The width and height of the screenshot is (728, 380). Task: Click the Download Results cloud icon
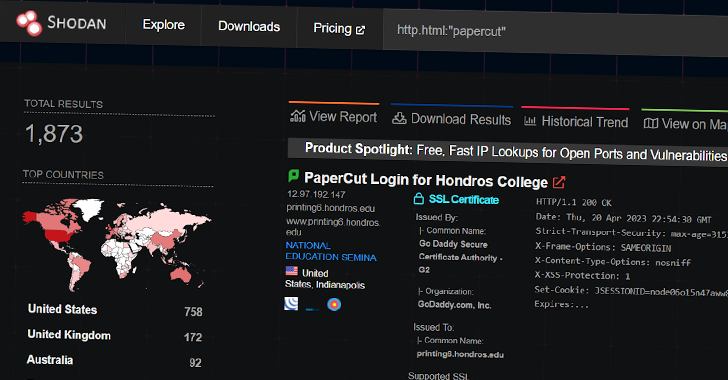click(399, 118)
